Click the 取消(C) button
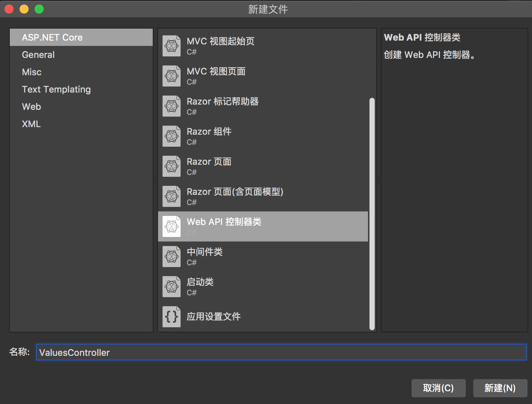532x404 pixels. pyautogui.click(x=439, y=388)
